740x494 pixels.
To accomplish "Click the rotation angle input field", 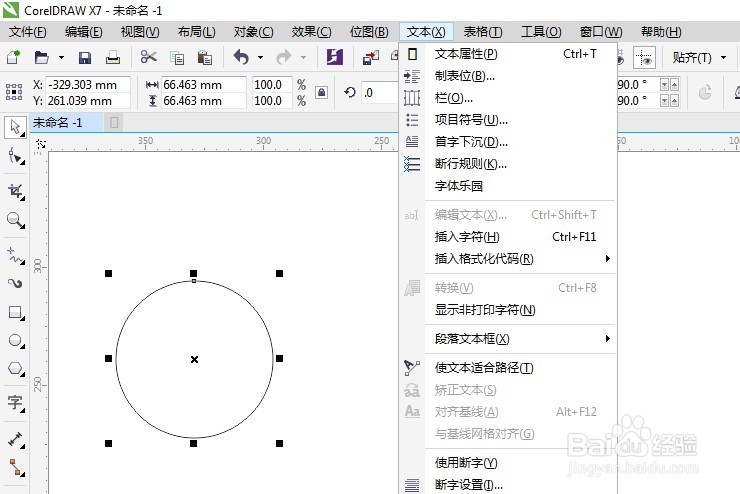I will (380, 92).
